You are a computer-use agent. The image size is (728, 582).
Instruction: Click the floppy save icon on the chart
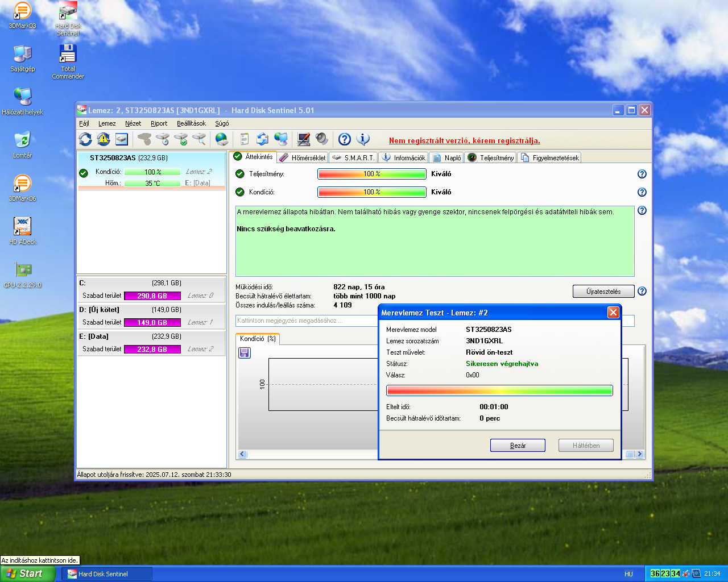tap(245, 353)
